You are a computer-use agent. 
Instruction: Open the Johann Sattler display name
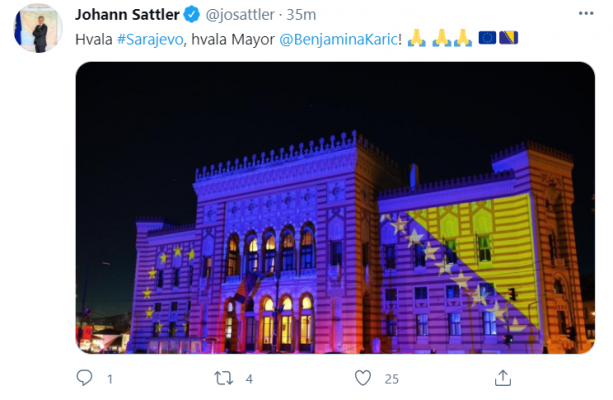[127, 15]
